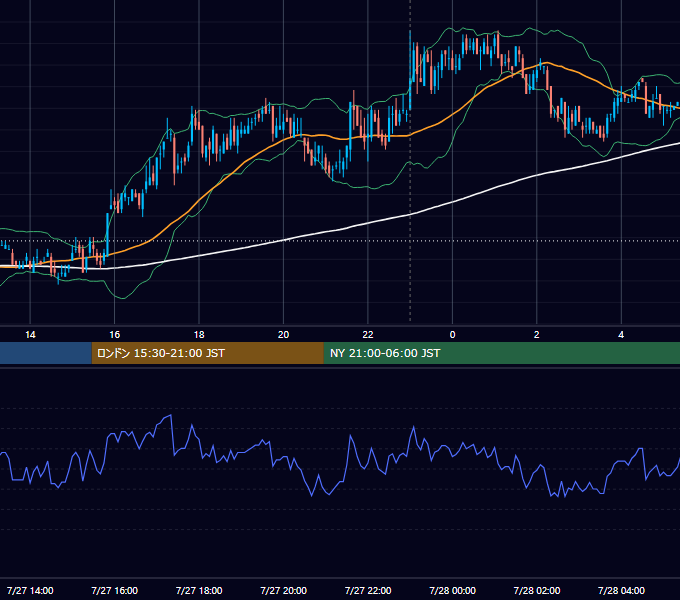Click the 0 hour label on price chart axis
This screenshot has height=600, width=680.
[x=452, y=335]
